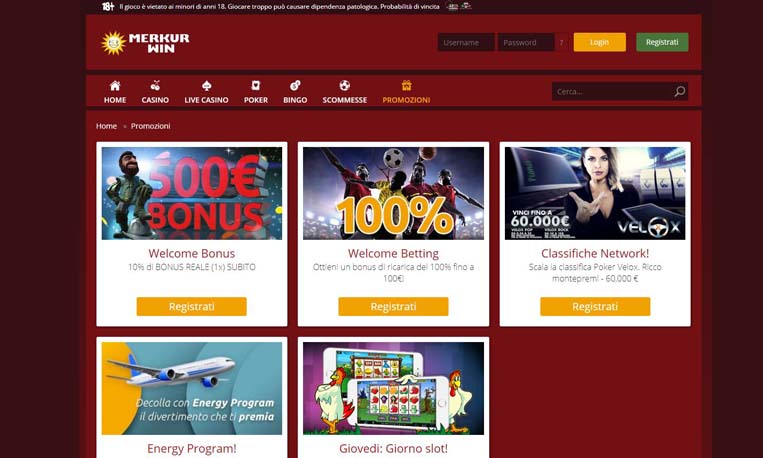Select the Live Casino spade icon
The image size is (763, 458).
(x=206, y=86)
